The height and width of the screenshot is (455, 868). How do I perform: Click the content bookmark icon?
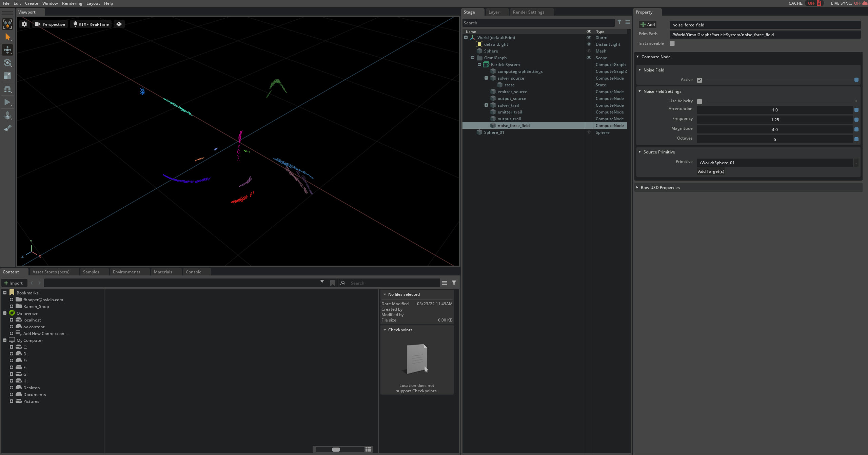[x=333, y=283]
